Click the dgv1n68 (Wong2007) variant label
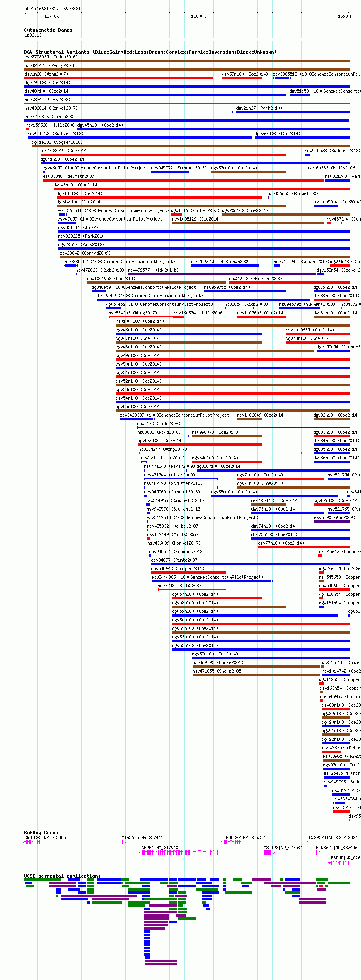Image resolution: width=361 pixels, height=980 pixels. click(x=46, y=74)
